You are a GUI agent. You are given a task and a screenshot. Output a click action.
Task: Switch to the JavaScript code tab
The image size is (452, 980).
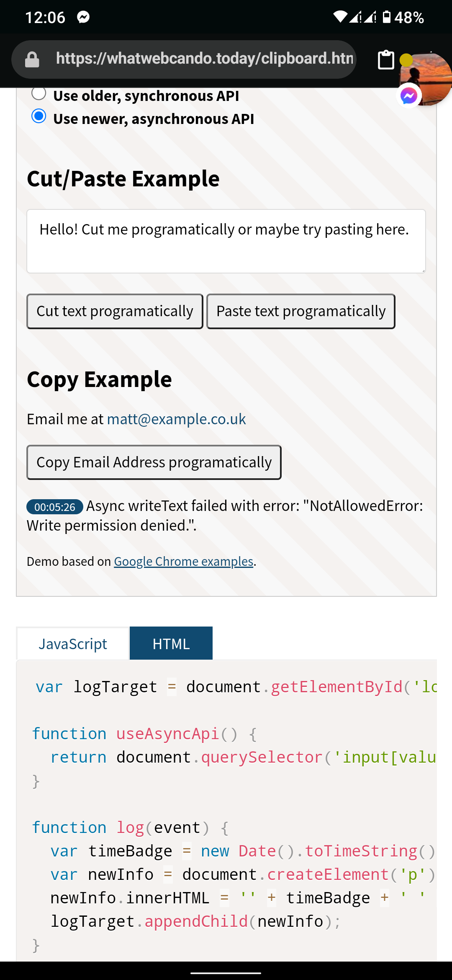(x=73, y=644)
